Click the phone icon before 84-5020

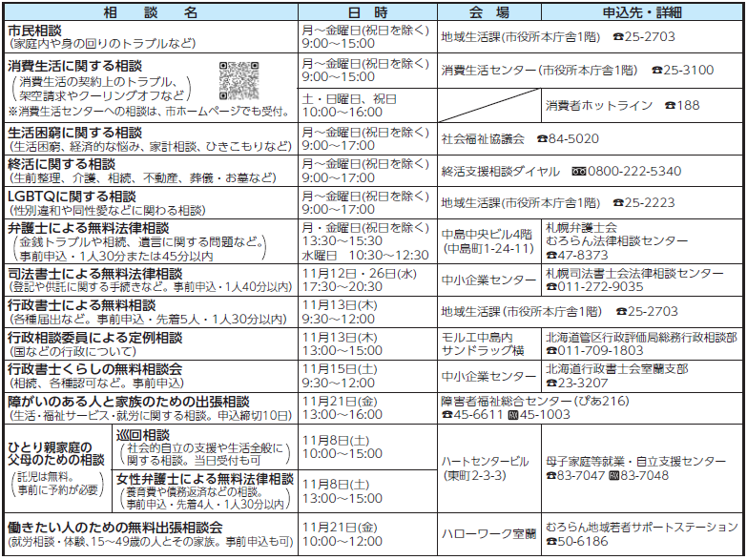tap(542, 138)
